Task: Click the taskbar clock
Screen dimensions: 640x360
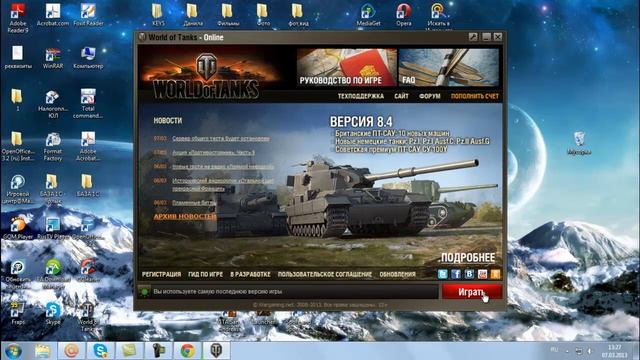Action: [614, 351]
